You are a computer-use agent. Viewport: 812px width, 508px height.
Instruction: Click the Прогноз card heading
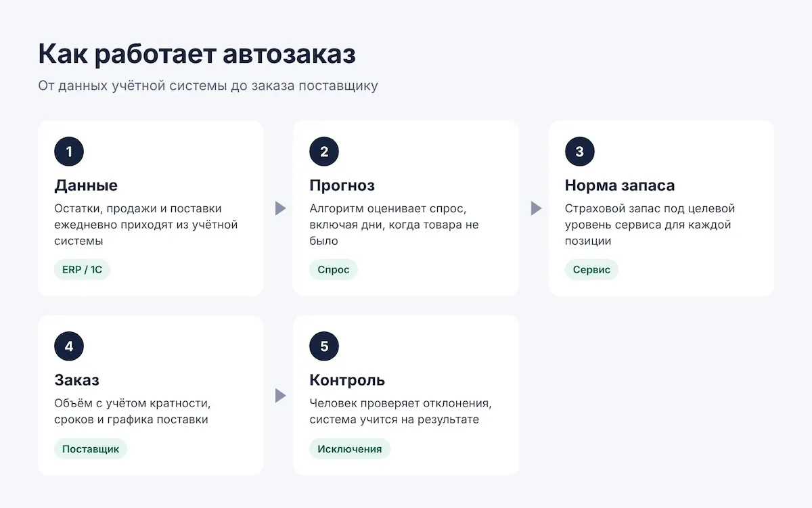(342, 185)
